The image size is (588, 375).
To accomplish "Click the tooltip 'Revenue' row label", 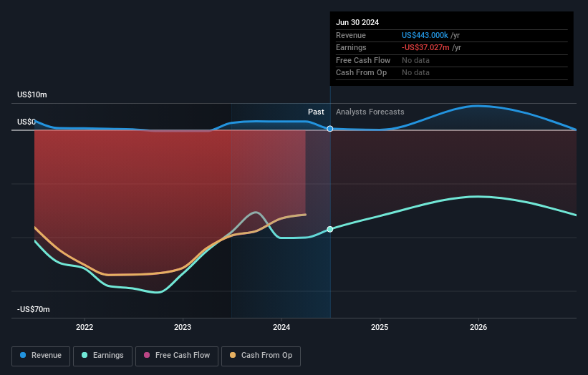I will click(351, 35).
